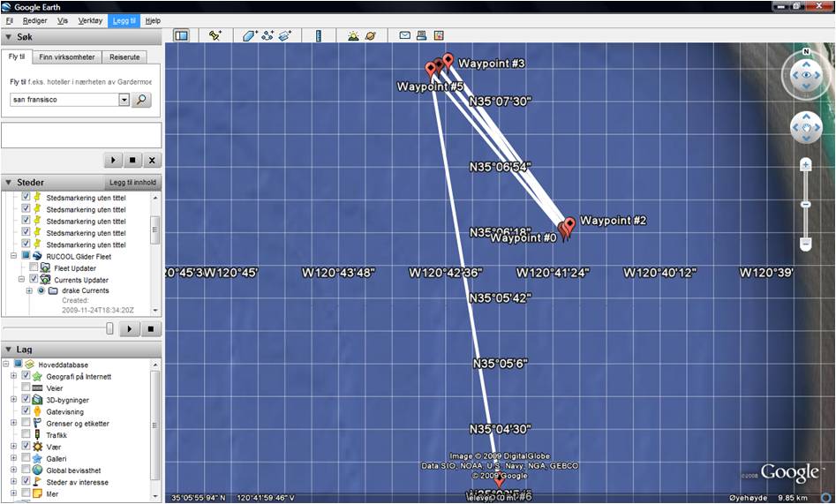836x504 pixels.
Task: Click the zoom in plus button
Action: 806,165
